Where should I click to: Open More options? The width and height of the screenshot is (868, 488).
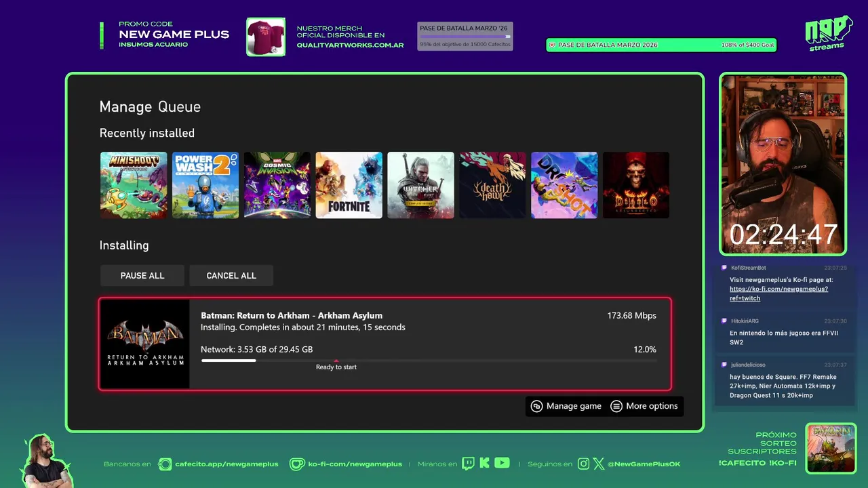click(x=644, y=406)
